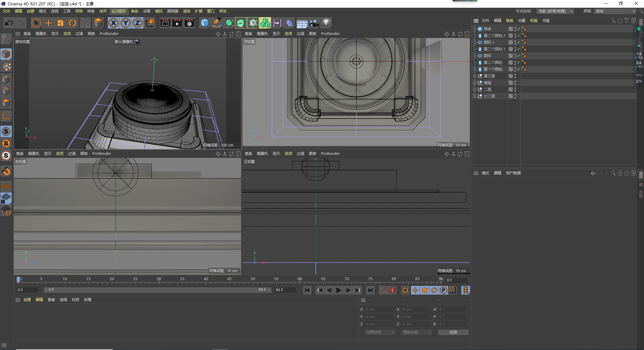Viewport: 644px width, 350px height.
Task: Toggle the X axis lock
Action: tap(113, 23)
